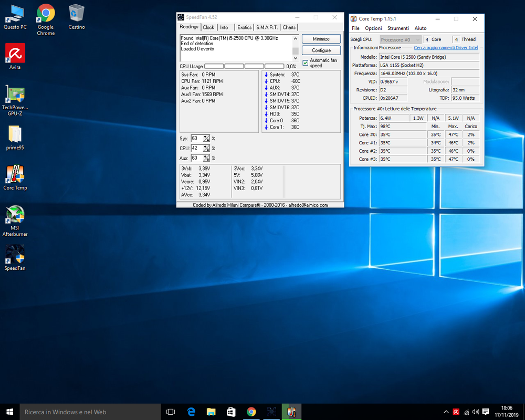
Task: Open Microsoft Edge from the taskbar
Action: pos(191,412)
